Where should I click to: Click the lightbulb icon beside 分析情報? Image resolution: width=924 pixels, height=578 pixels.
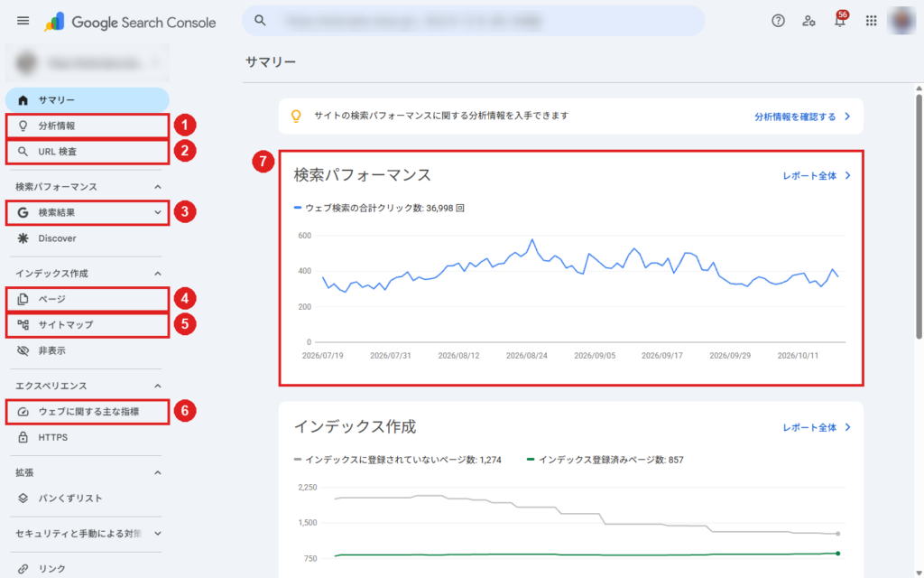23,126
